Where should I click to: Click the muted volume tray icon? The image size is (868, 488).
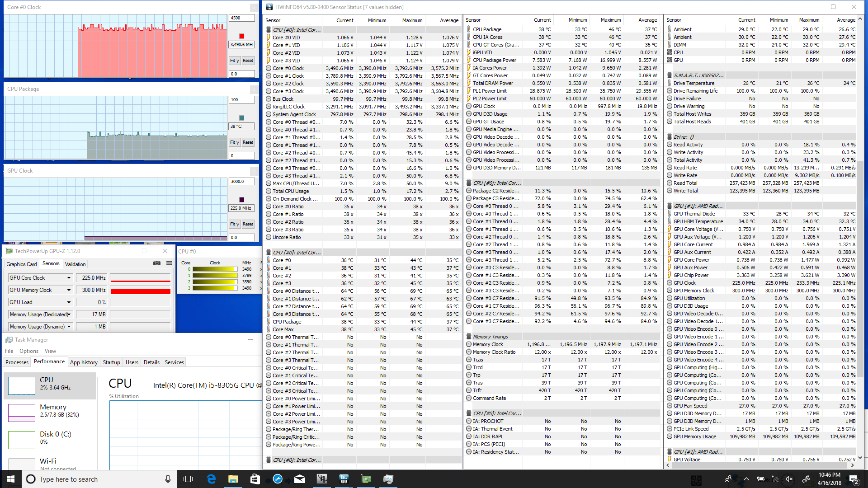[789, 479]
